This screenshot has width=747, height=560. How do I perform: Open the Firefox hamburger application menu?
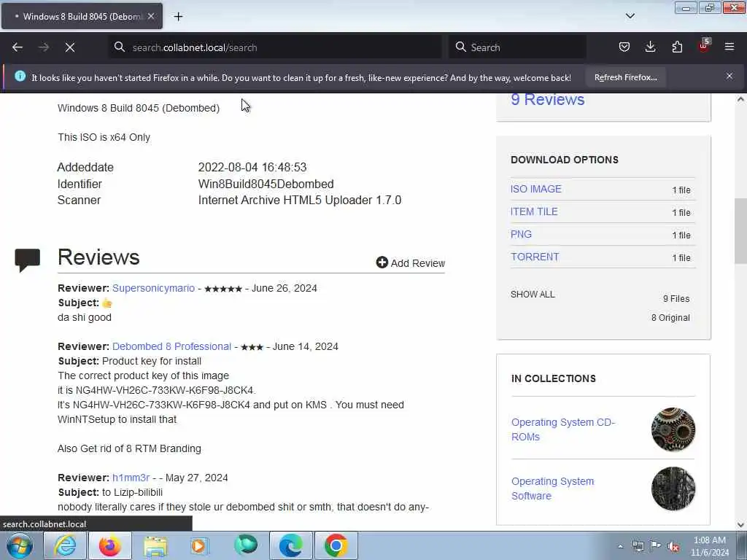click(729, 47)
